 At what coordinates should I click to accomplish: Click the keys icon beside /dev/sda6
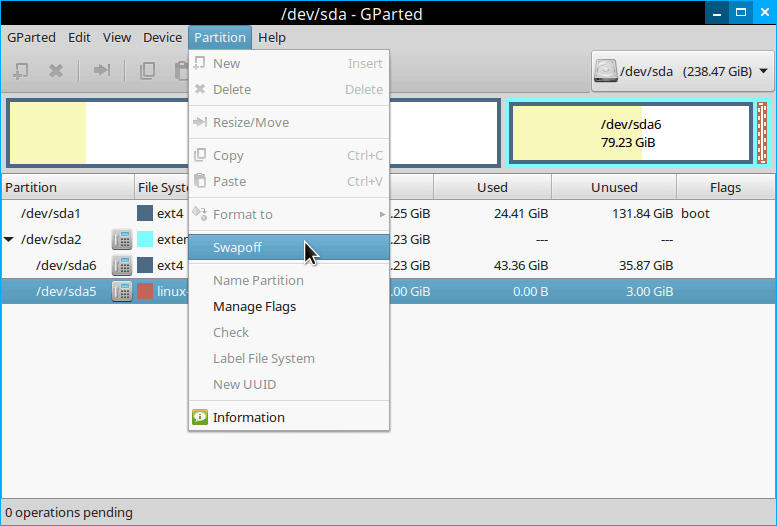(x=121, y=265)
